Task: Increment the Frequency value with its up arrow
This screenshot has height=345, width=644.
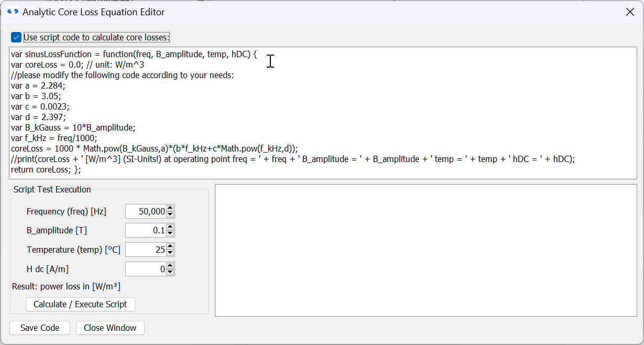Action: pyautogui.click(x=171, y=209)
